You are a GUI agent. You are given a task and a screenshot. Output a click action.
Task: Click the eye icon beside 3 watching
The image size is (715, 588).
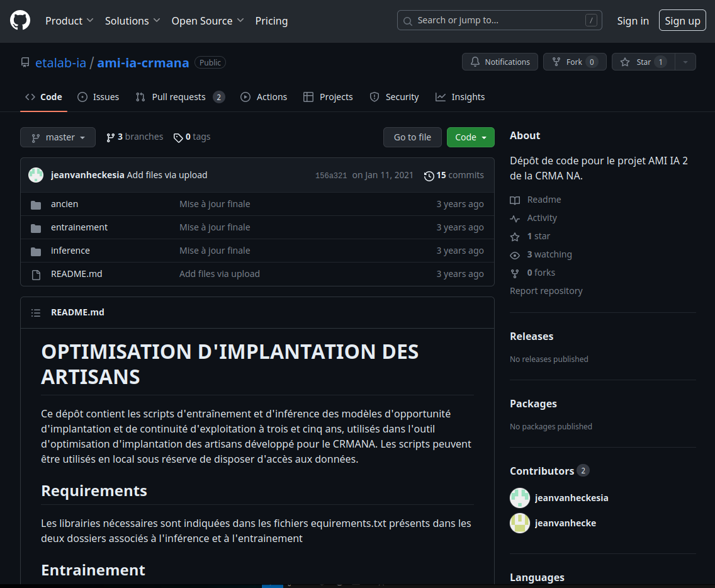(515, 255)
